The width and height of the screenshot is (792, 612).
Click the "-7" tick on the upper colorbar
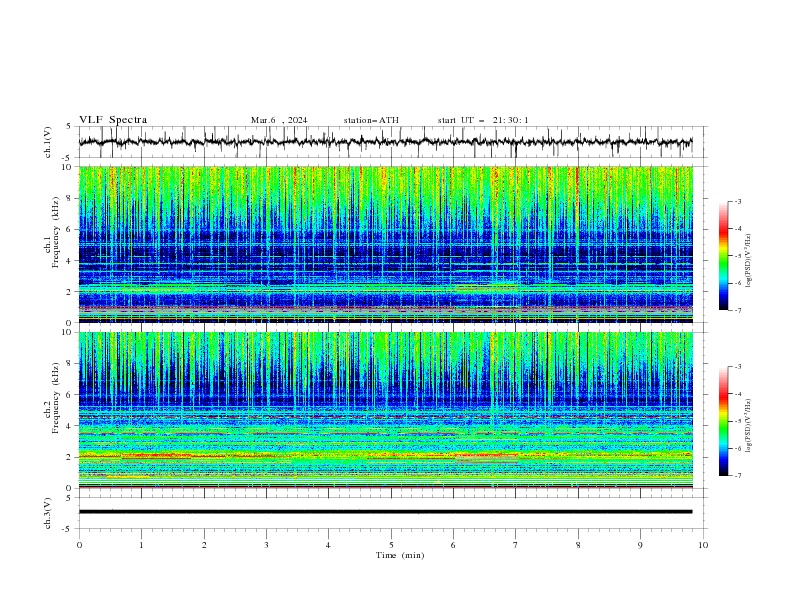pos(737,310)
